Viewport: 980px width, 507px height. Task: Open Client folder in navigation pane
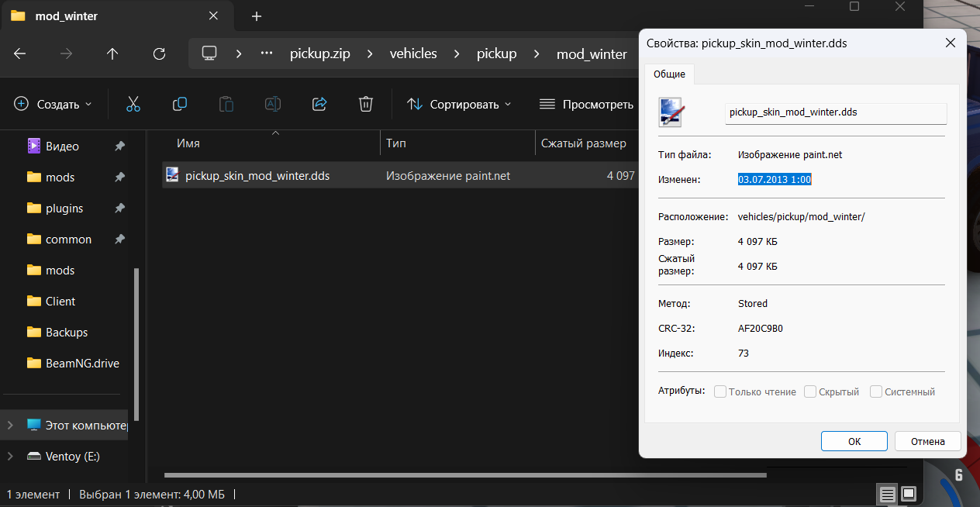coord(60,301)
